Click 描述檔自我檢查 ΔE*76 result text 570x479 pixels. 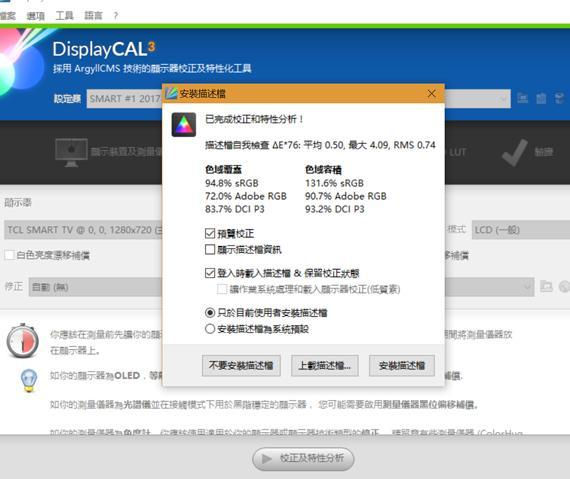tap(320, 145)
